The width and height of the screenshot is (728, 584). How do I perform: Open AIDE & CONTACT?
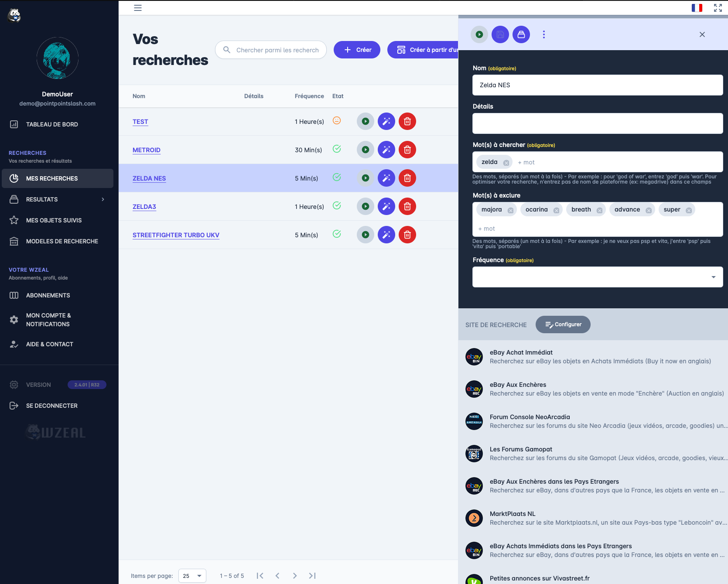pos(57,344)
